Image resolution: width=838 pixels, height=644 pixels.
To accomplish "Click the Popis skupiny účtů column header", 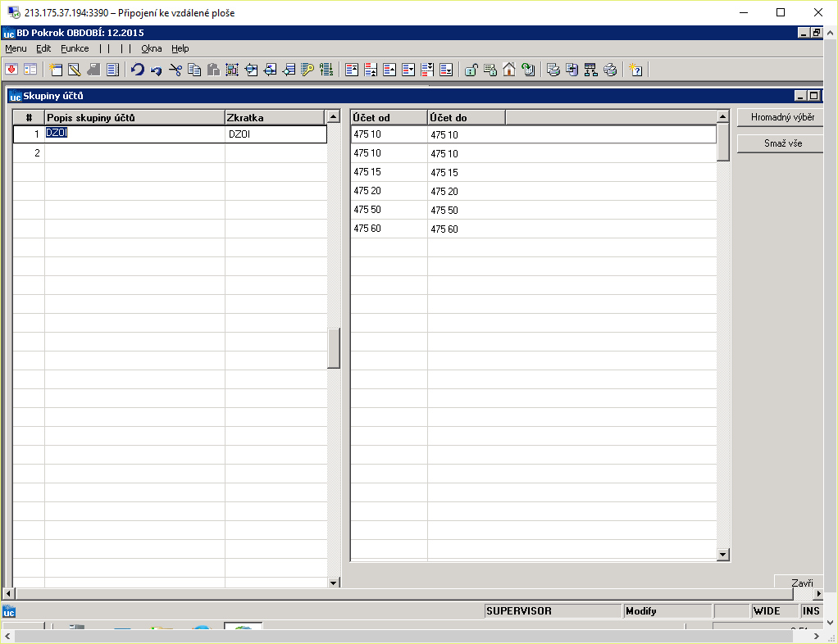I will 134,117.
